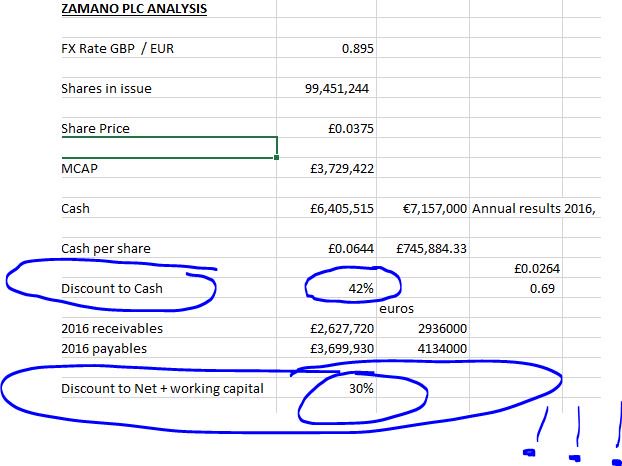This screenshot has height=466, width=622.
Task: Select the £0.0375 share price cell
Action: coord(351,128)
